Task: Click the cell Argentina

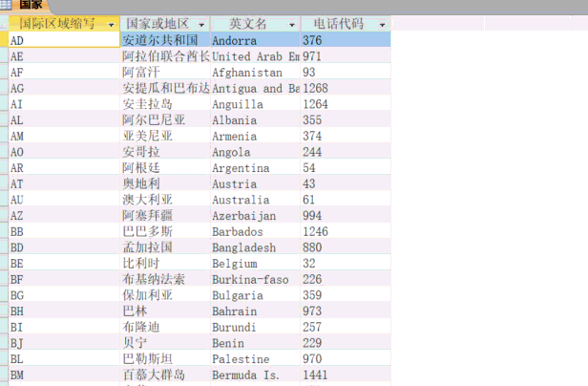Action: (x=256, y=167)
